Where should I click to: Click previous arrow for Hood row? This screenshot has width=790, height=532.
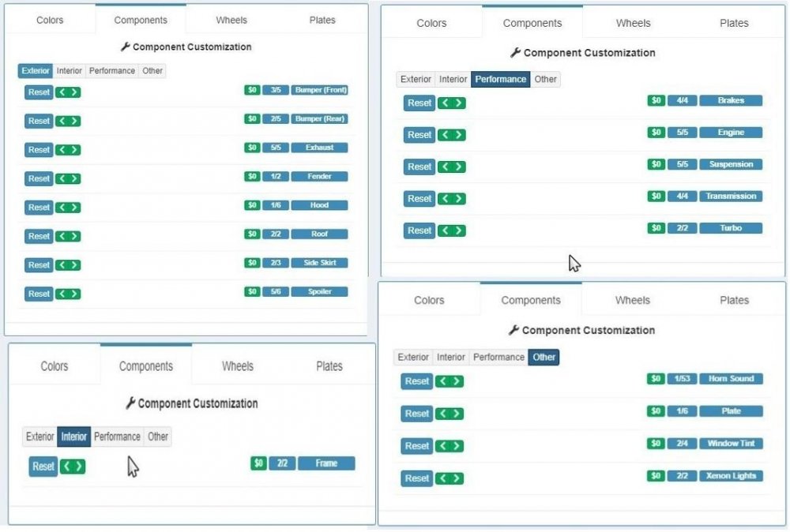(x=62, y=207)
